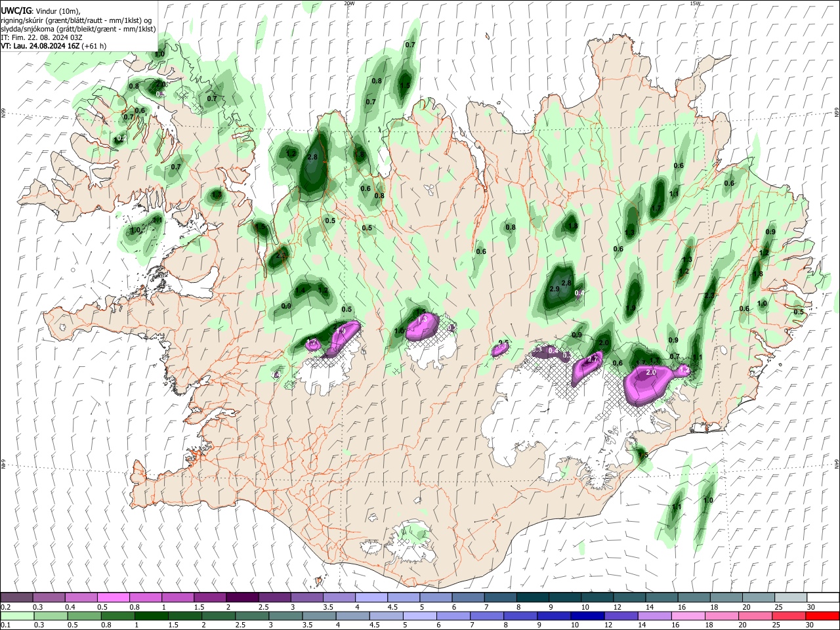The image size is (840, 630).
Task: Click the 2.7 value in the pink snow patch
Action: (592, 360)
